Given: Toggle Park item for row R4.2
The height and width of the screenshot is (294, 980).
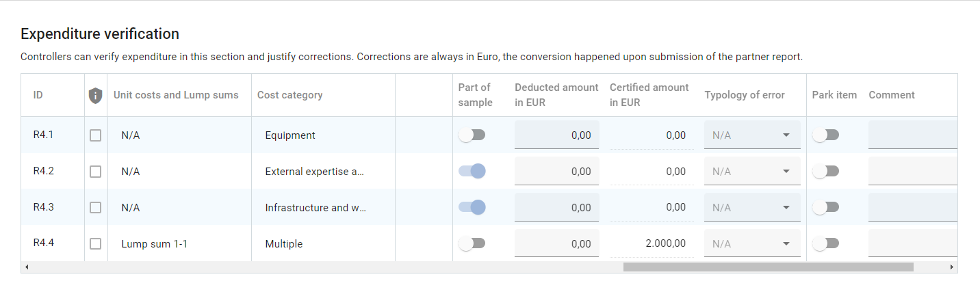Looking at the screenshot, I should click(x=825, y=171).
